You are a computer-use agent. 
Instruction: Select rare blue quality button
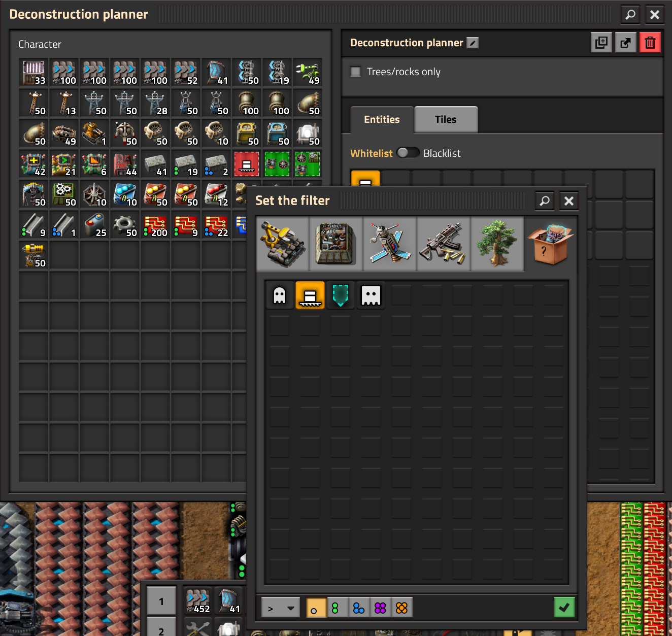(x=359, y=608)
